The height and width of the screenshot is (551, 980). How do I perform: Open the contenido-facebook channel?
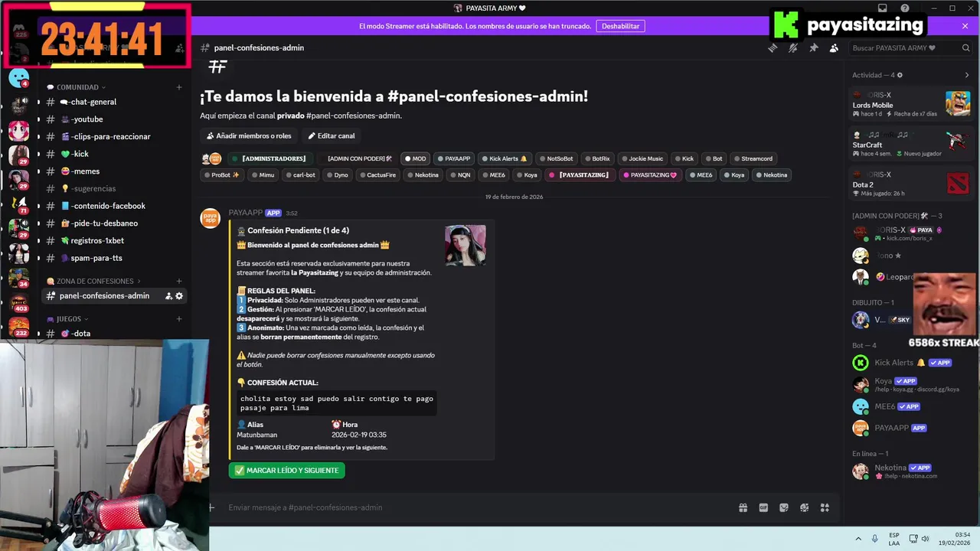[114, 206]
